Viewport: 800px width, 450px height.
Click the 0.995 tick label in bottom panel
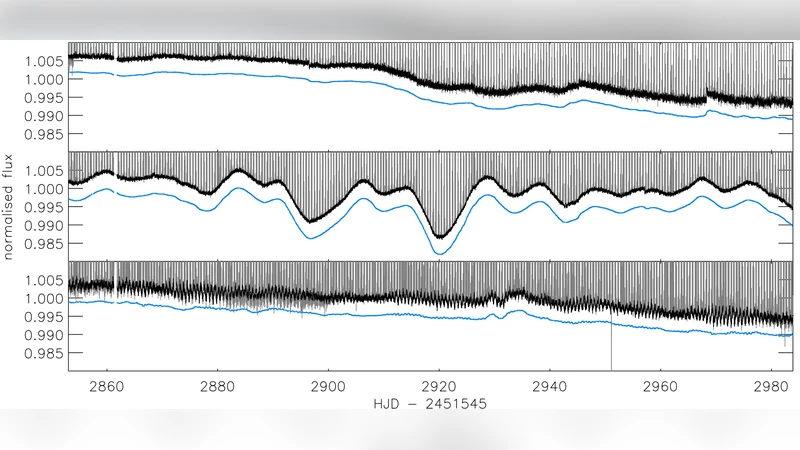43,317
